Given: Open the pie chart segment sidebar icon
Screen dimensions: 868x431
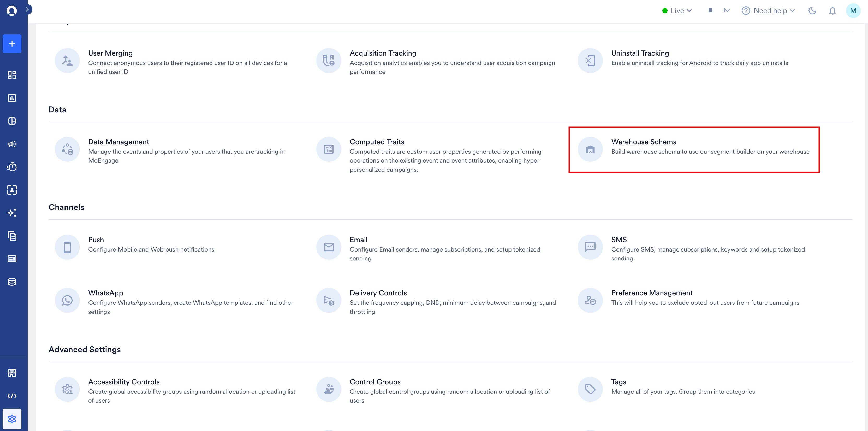Looking at the screenshot, I should point(12,121).
